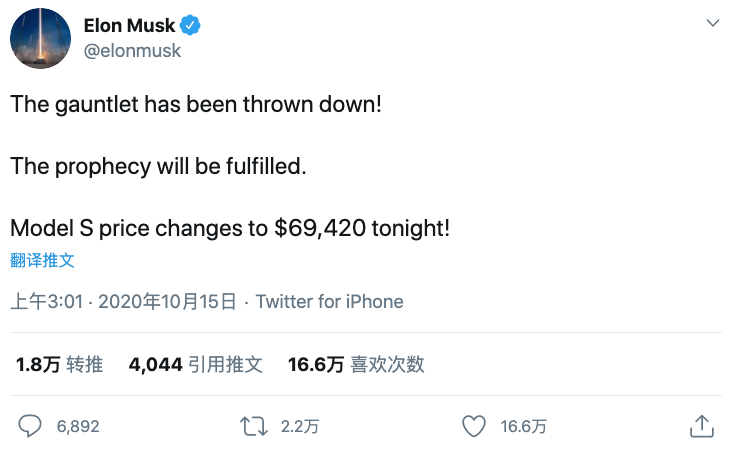Click the Twitter for iPhone source link
Image resolution: width=730 pixels, height=457 pixels.
[x=329, y=301]
